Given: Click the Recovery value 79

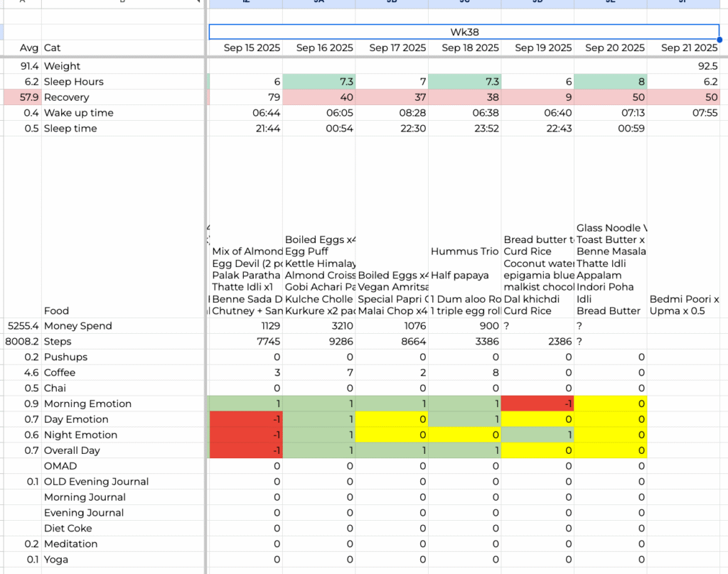Looking at the screenshot, I should [x=245, y=97].
